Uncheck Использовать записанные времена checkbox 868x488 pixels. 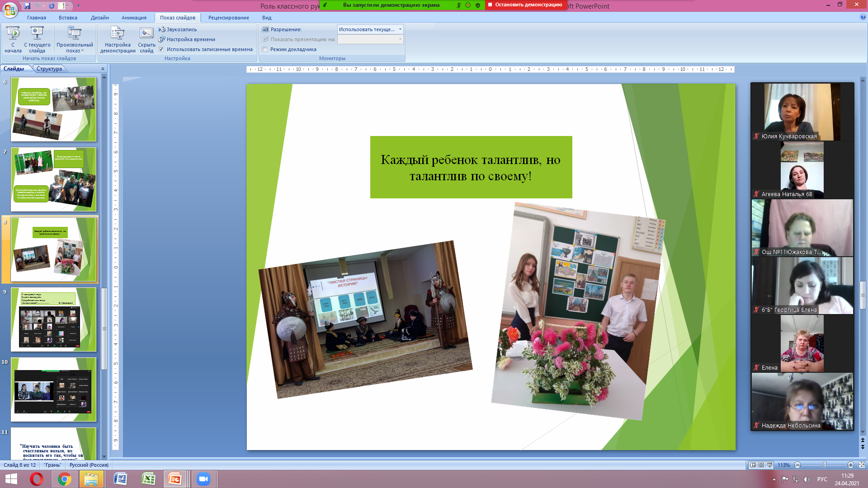[x=161, y=49]
